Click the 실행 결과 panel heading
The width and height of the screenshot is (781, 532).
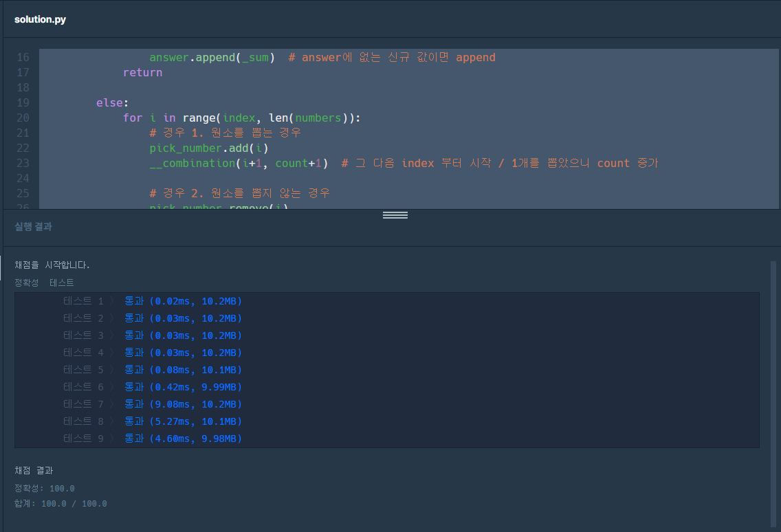(x=34, y=227)
